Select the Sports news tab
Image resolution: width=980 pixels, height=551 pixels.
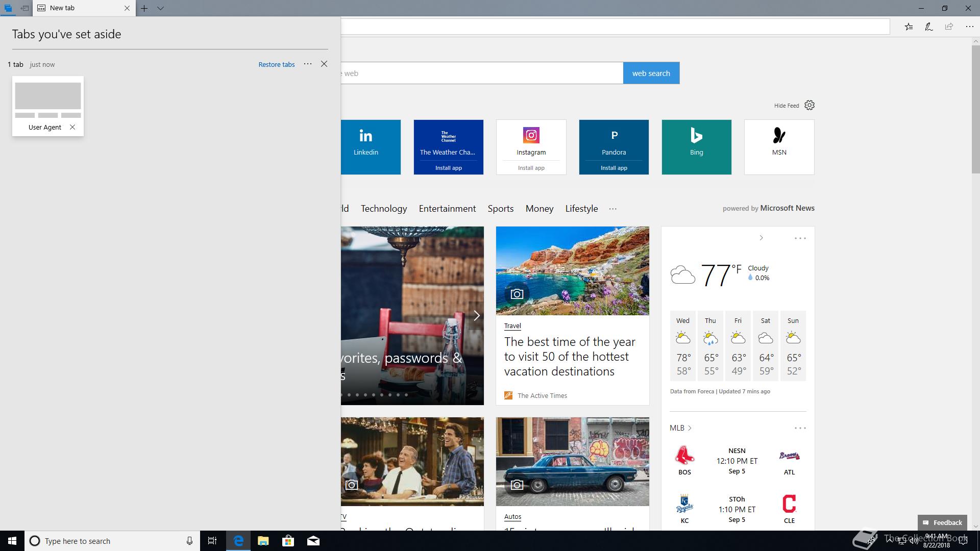coord(500,209)
